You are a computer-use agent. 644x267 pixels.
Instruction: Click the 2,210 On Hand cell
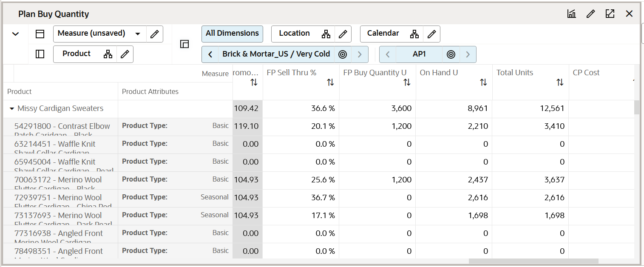tap(454, 127)
